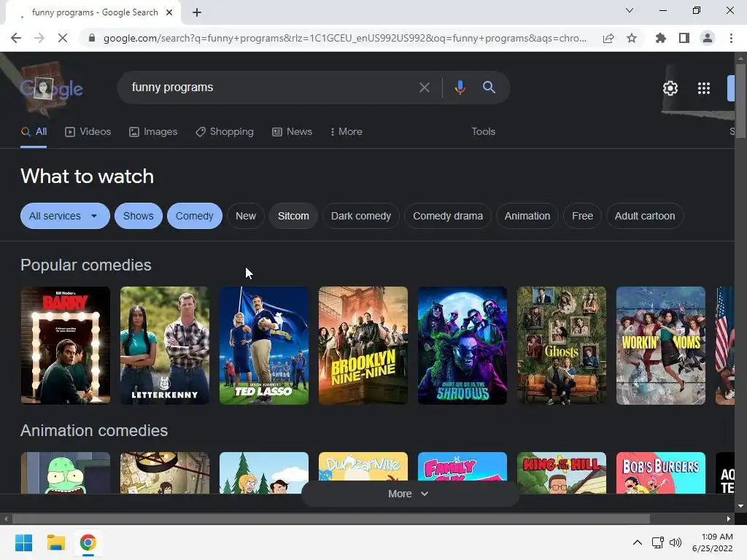This screenshot has height=560, width=747.
Task: Switch to the Images tab
Action: coord(153,132)
